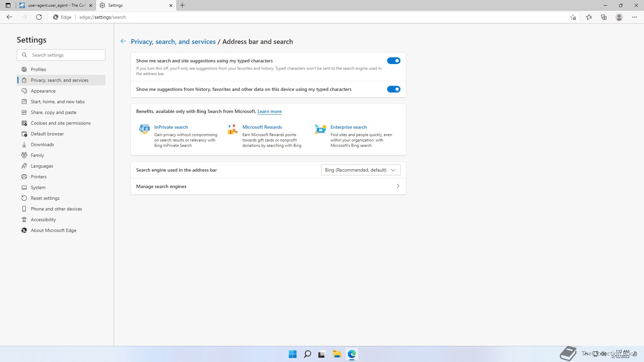Open Downloads settings
Viewport: 644px width, 362px height.
pos(61,144)
